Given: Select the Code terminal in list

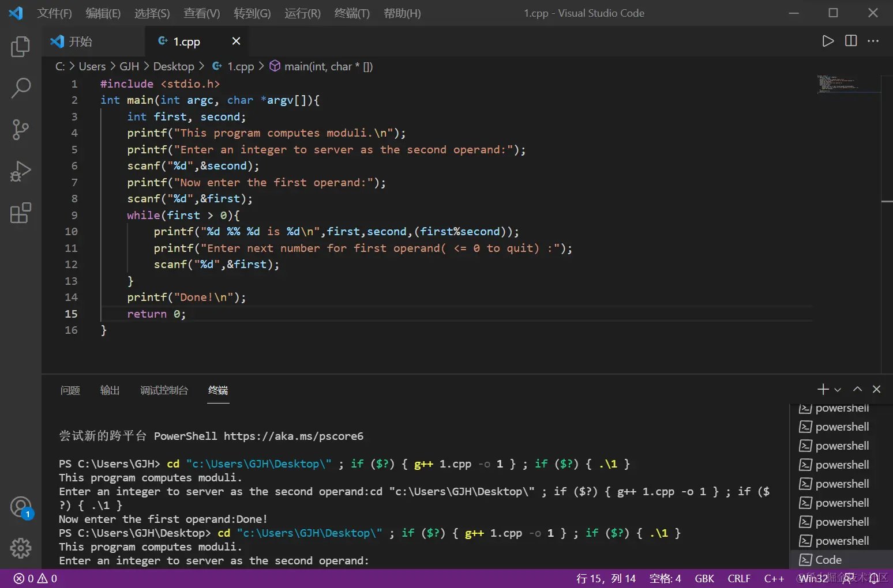Looking at the screenshot, I should (x=828, y=560).
